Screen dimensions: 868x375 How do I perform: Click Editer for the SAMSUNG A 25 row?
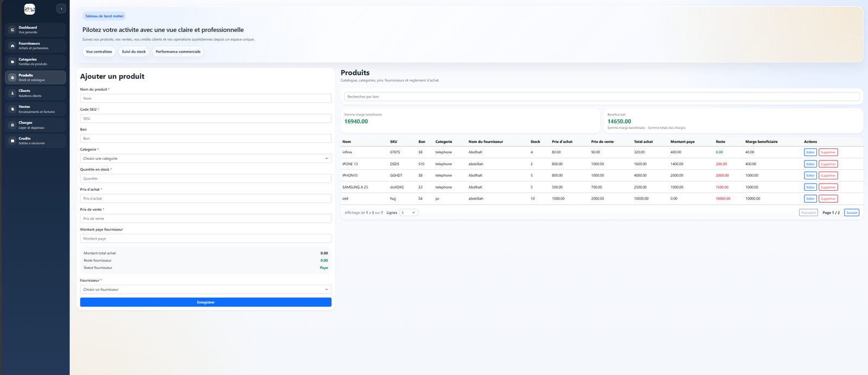810,187
